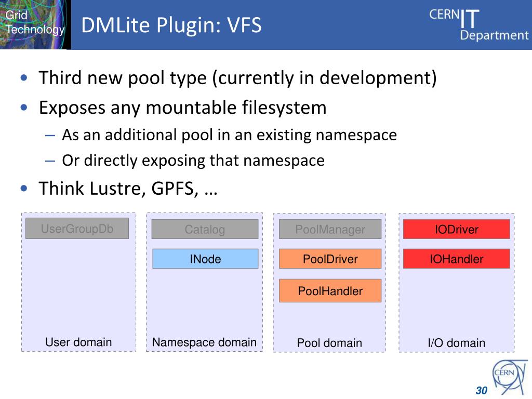Click the Grid Technology logo image
The width and height of the screenshot is (532, 399).
click(35, 24)
